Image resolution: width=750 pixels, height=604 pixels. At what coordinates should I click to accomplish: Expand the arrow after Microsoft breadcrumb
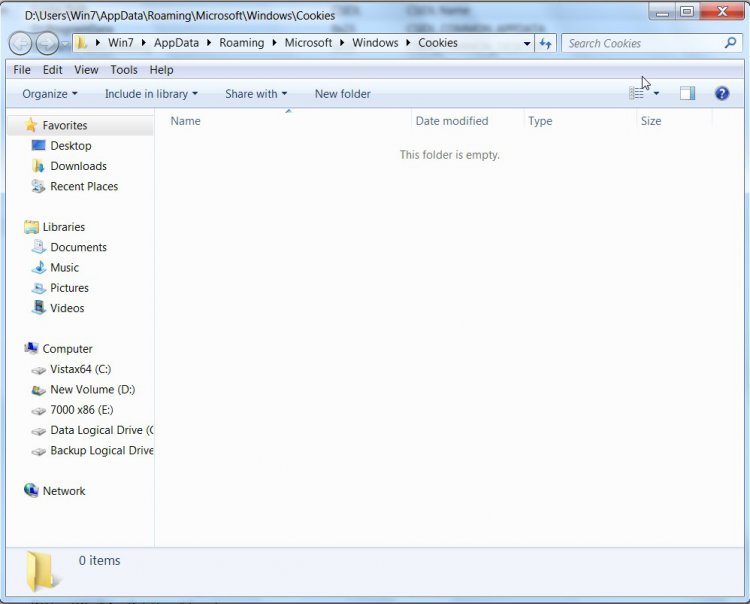(x=342, y=43)
